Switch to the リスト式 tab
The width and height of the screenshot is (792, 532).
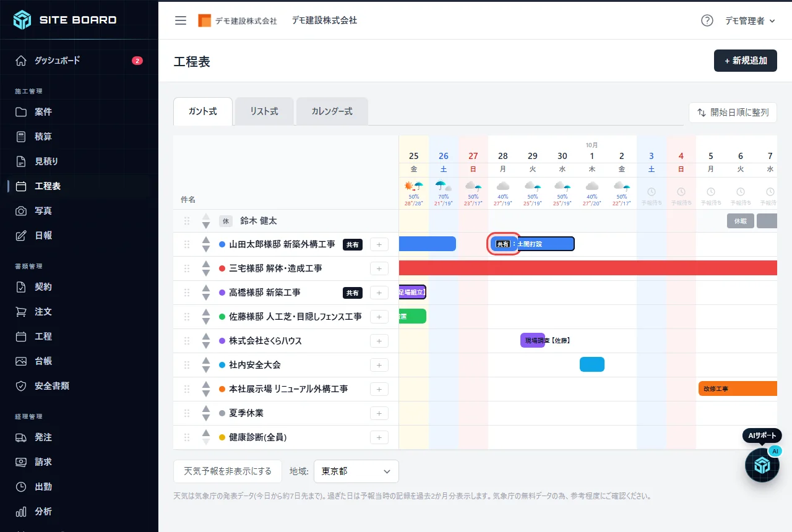click(264, 111)
